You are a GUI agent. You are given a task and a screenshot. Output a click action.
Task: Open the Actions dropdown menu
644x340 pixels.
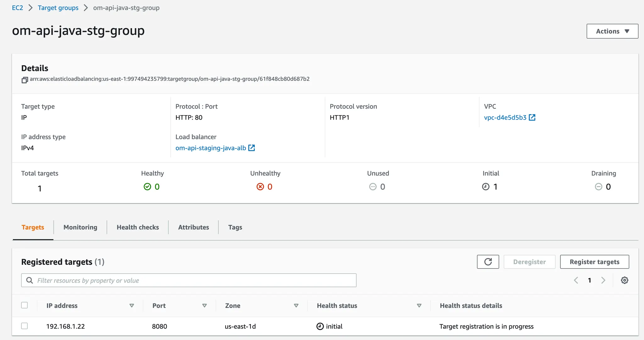click(612, 31)
